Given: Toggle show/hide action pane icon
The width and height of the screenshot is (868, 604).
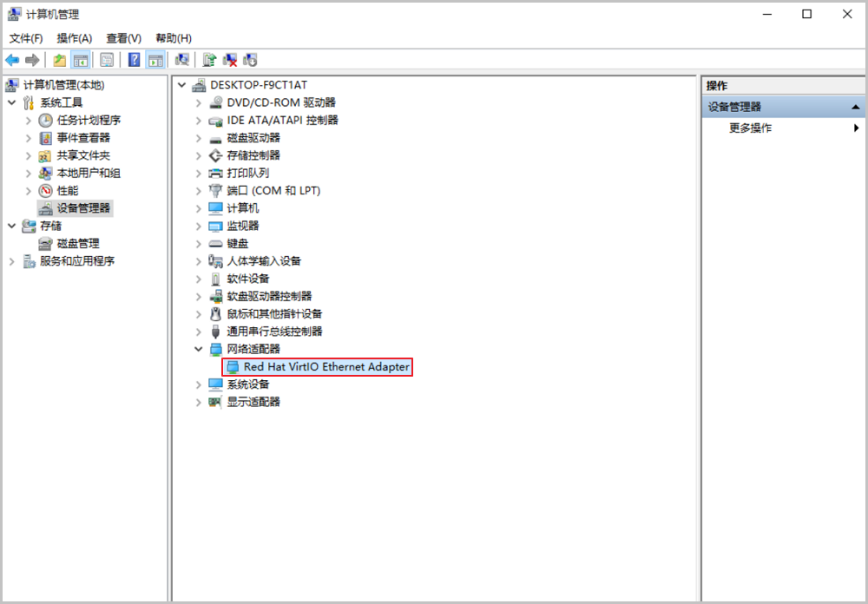Looking at the screenshot, I should point(155,60).
